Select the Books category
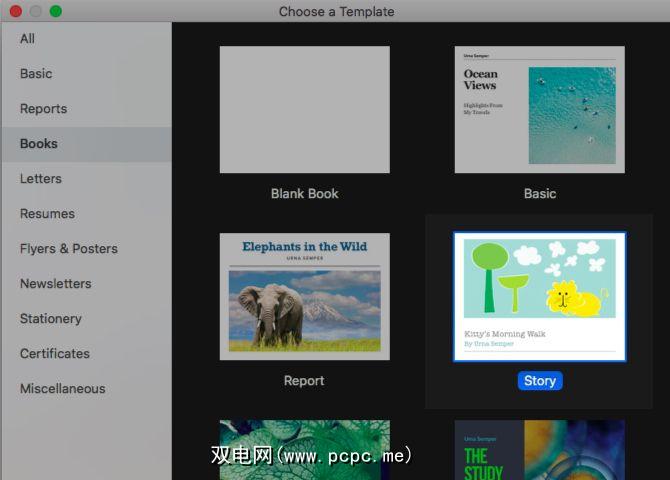Image resolution: width=670 pixels, height=480 pixels. pos(86,144)
